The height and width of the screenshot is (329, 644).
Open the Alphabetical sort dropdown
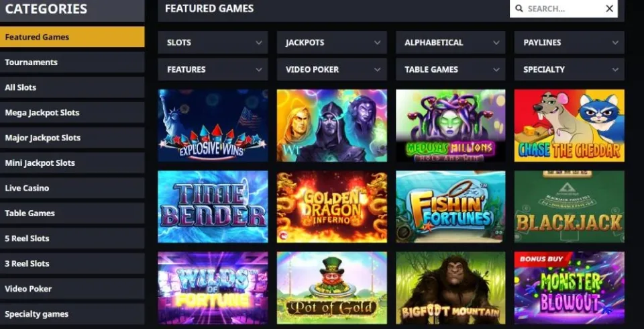tap(451, 42)
